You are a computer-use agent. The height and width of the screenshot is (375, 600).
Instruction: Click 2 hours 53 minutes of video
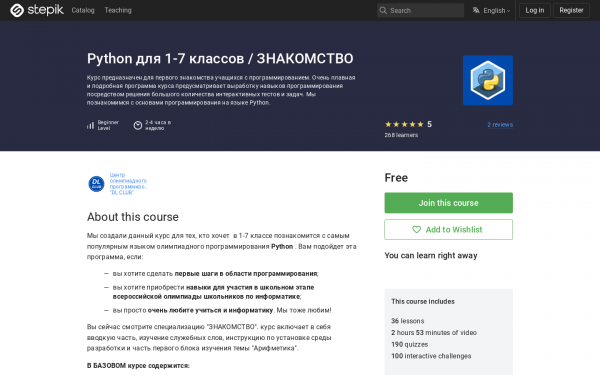[x=434, y=333]
